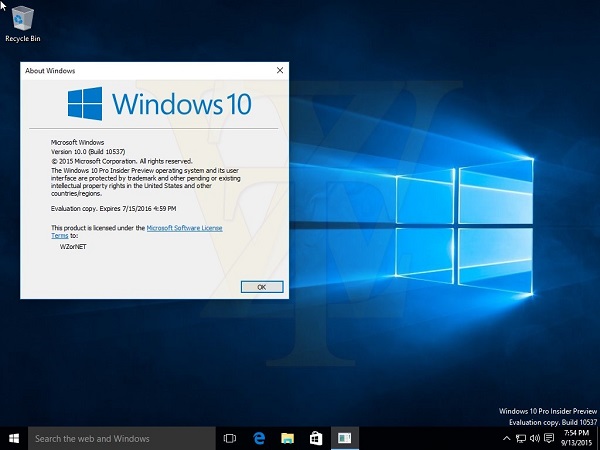Open the Store app on the taskbar

coord(315,438)
